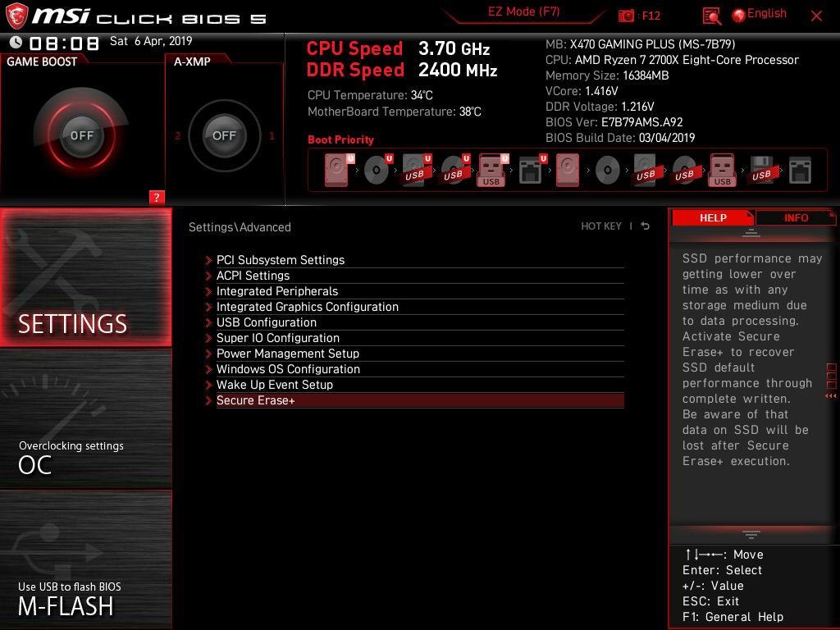Image resolution: width=840 pixels, height=630 pixels.
Task: Select the CD drive in Boot Priority
Action: pos(377,170)
